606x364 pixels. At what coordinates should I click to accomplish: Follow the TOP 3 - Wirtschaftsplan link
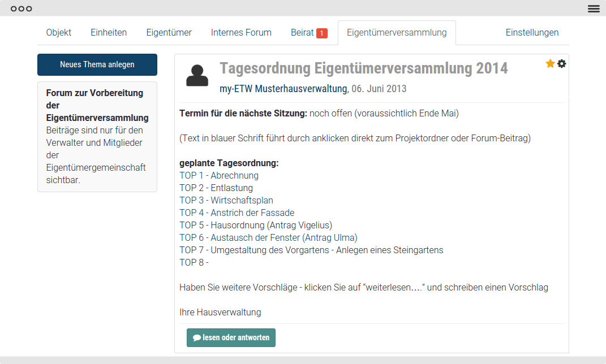coord(226,201)
